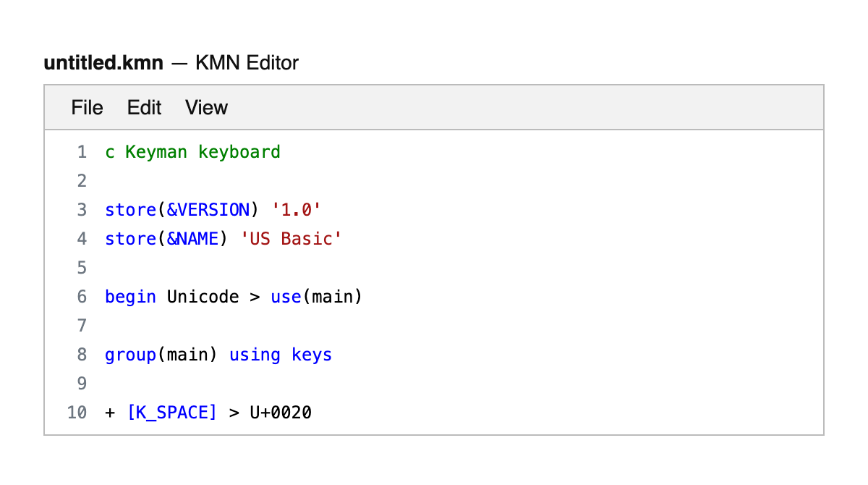The image size is (868, 485).
Task: Open the Edit menu
Action: tap(144, 108)
